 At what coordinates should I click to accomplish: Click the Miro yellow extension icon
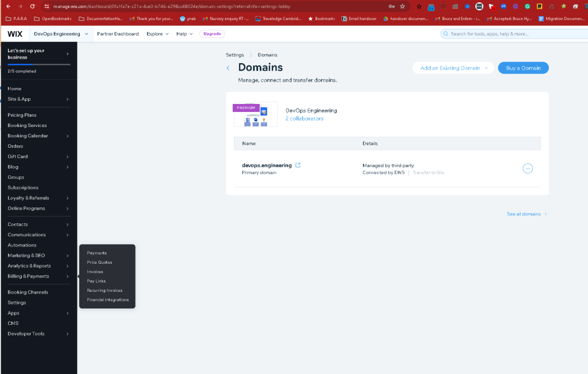pos(539,6)
